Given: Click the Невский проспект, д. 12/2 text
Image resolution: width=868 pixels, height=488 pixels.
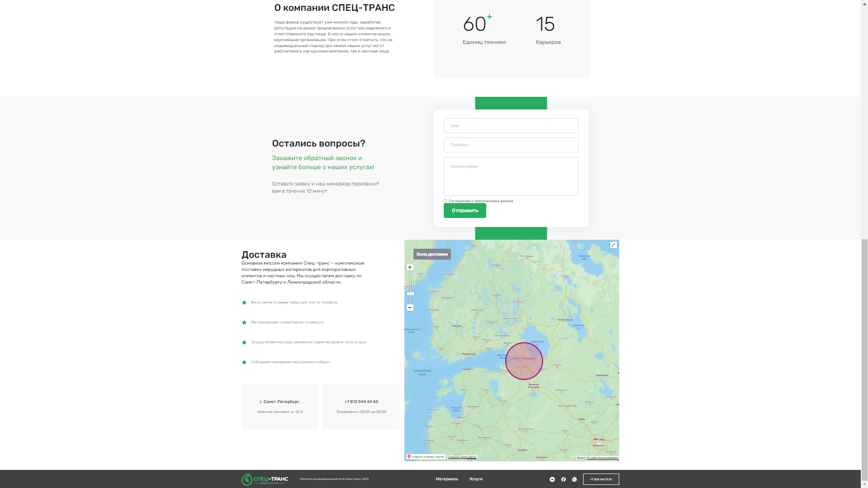Looking at the screenshot, I should click(x=280, y=412).
